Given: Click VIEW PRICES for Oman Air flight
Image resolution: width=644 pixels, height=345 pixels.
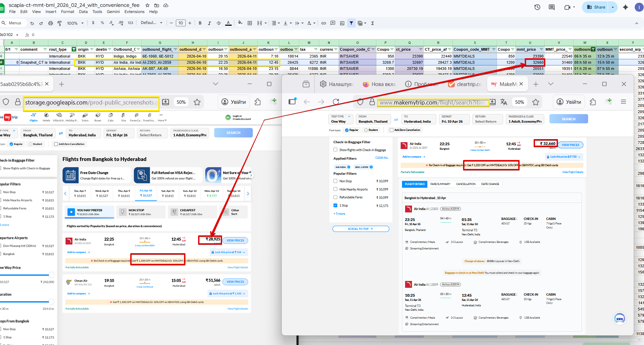Looking at the screenshot, I should [x=235, y=282].
